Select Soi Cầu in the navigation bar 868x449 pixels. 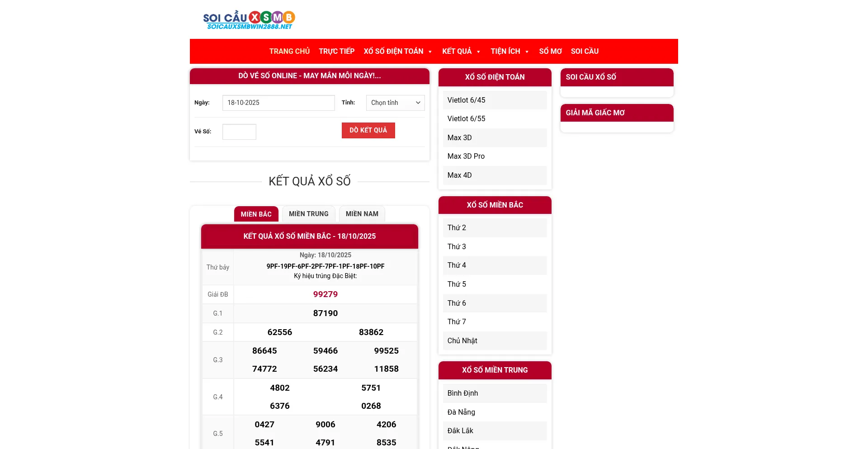(x=585, y=52)
